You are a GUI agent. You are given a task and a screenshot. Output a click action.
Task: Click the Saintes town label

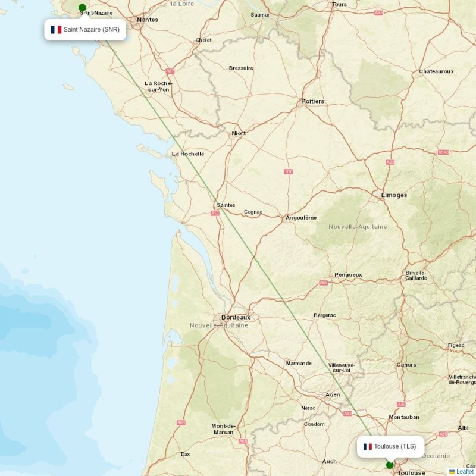click(226, 205)
